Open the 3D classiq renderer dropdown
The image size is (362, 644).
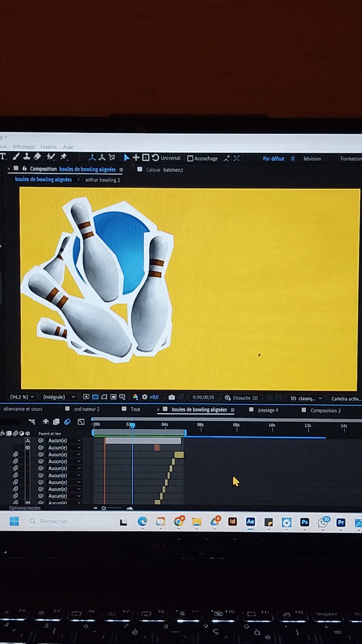[x=306, y=398]
